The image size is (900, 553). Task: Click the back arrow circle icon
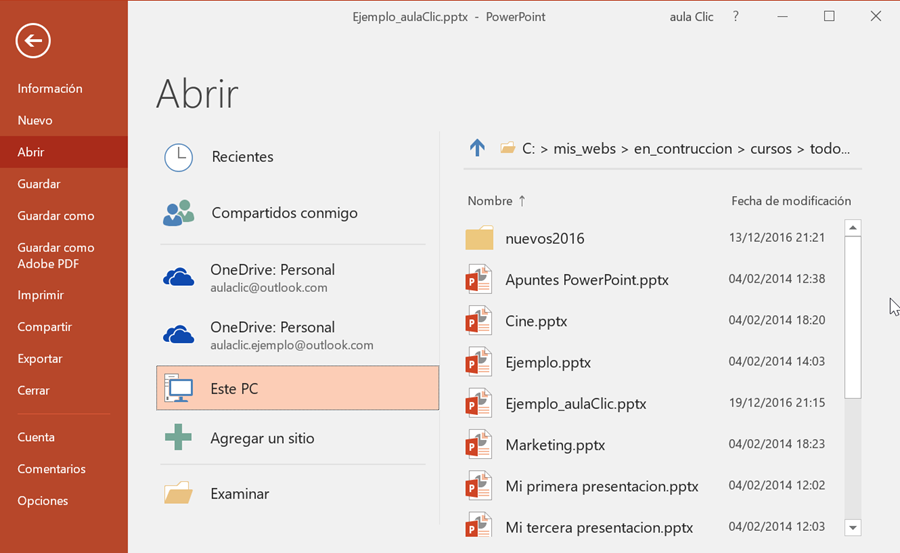tap(33, 41)
